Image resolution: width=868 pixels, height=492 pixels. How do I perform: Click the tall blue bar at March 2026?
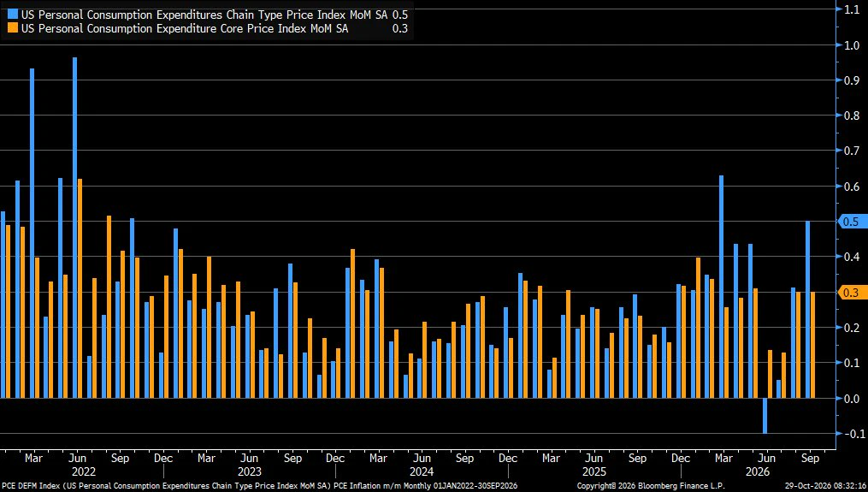721,287
